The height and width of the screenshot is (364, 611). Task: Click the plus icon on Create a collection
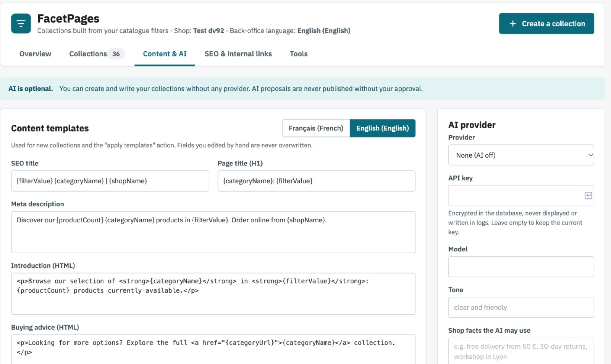513,24
